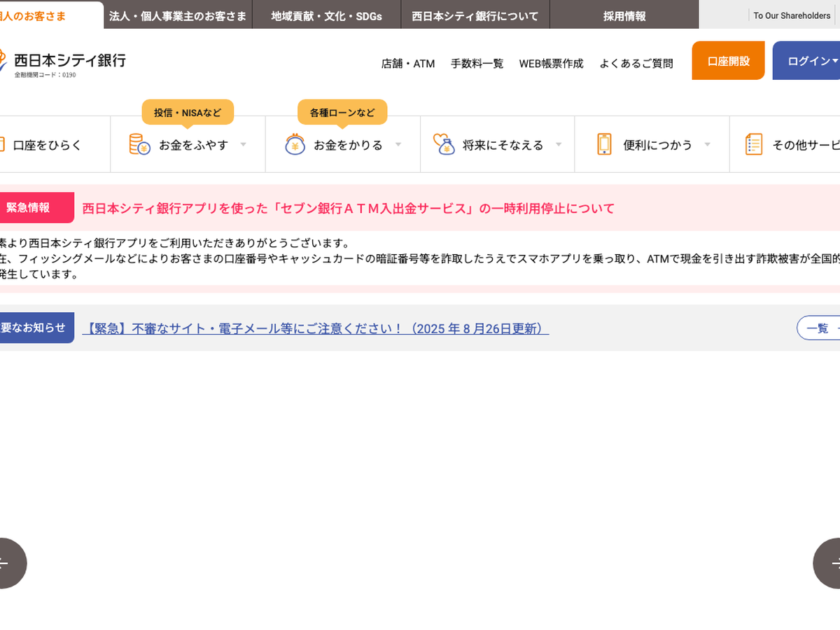840x630 pixels.
Task: Click the previous slide arrow button
Action: (7, 563)
